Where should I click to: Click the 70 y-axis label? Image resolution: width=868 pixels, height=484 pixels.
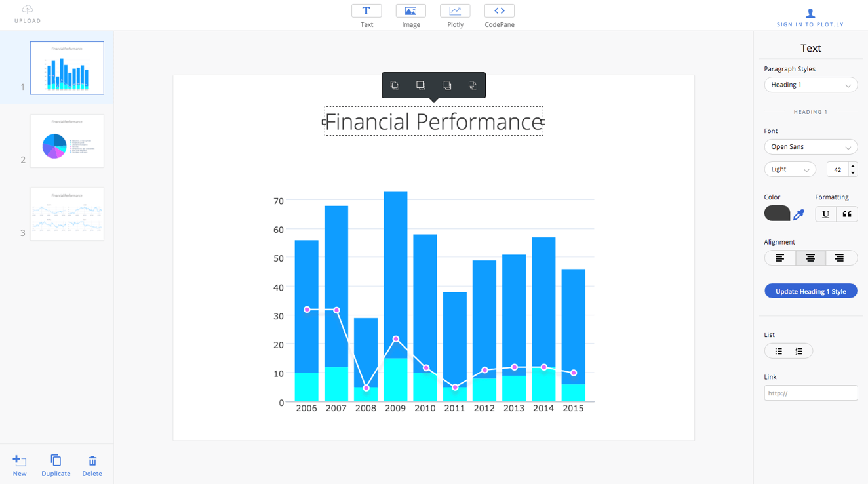pyautogui.click(x=278, y=201)
